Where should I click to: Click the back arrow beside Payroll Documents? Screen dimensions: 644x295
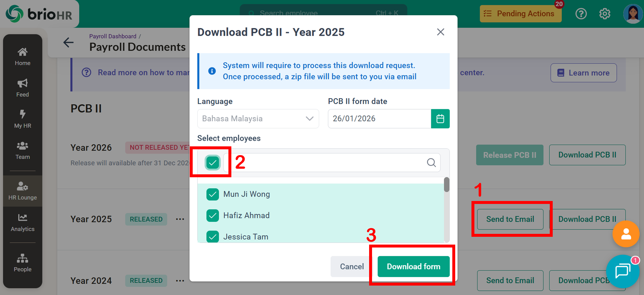[x=68, y=42]
